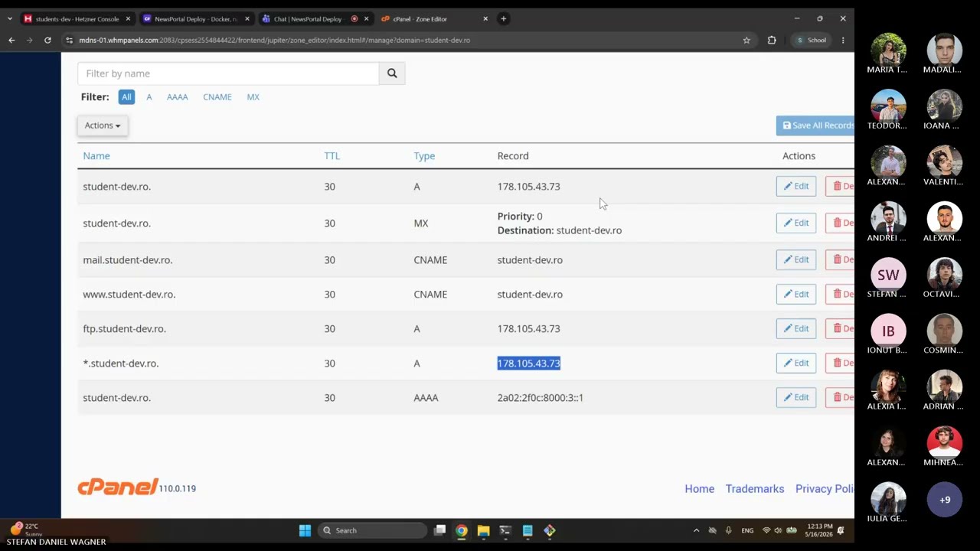Image resolution: width=980 pixels, height=551 pixels.
Task: Open the terminal icon in the taskbar
Action: [x=505, y=530]
